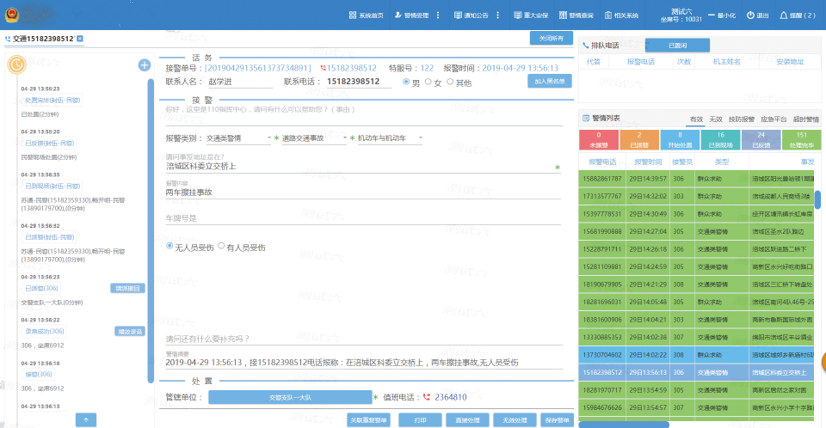Select the 女 radio button
826x428 pixels.
(428, 82)
